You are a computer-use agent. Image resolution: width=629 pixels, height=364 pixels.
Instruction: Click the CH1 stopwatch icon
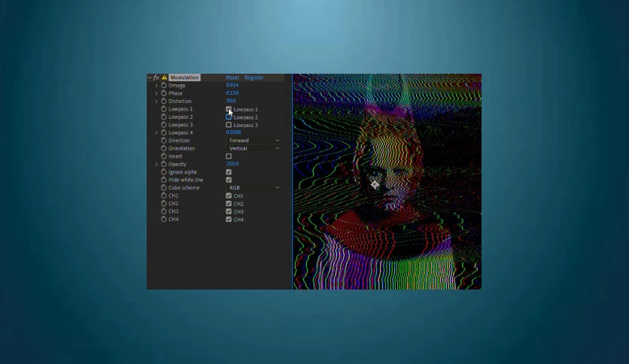coord(164,196)
